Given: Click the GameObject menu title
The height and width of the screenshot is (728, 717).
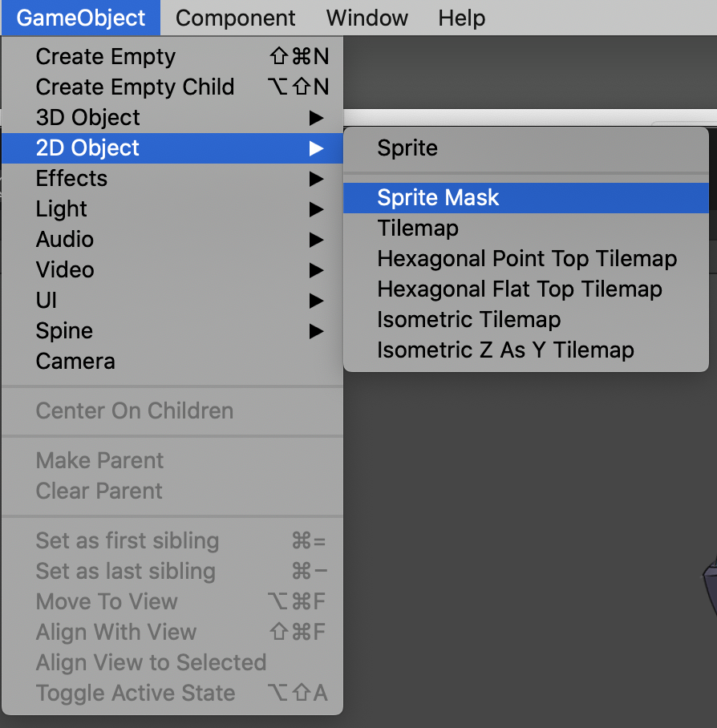Looking at the screenshot, I should (81, 18).
